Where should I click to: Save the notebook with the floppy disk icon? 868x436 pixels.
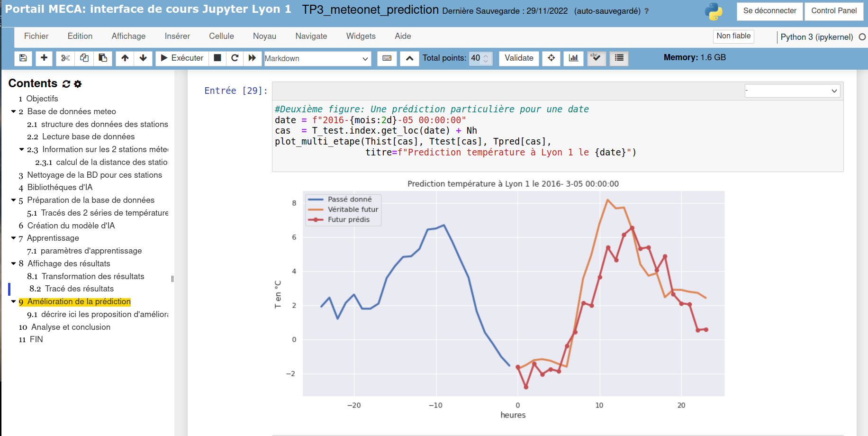pos(23,58)
